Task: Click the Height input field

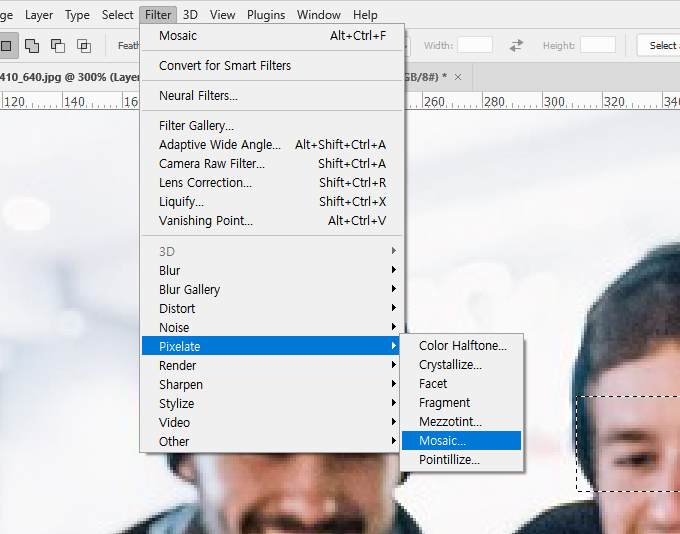Action: tap(598, 45)
